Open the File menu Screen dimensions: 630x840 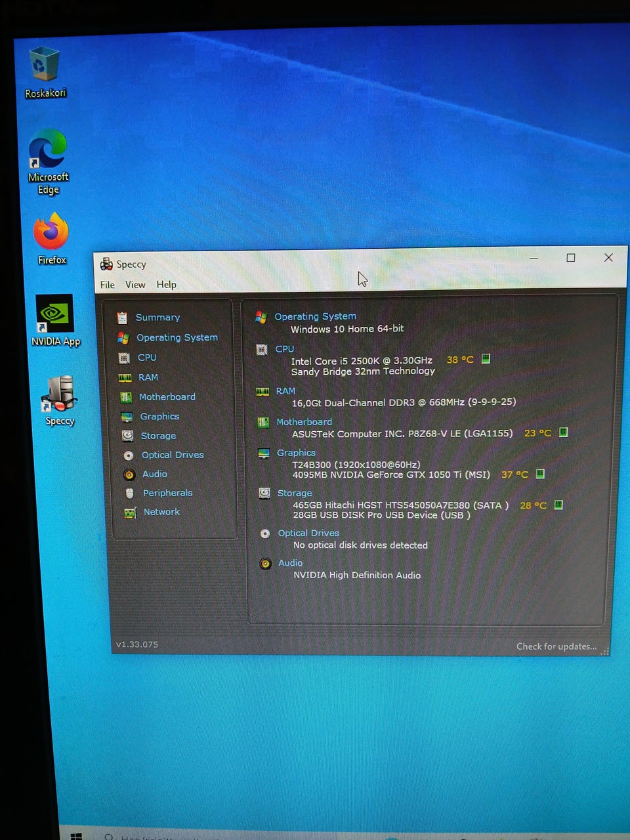click(108, 285)
